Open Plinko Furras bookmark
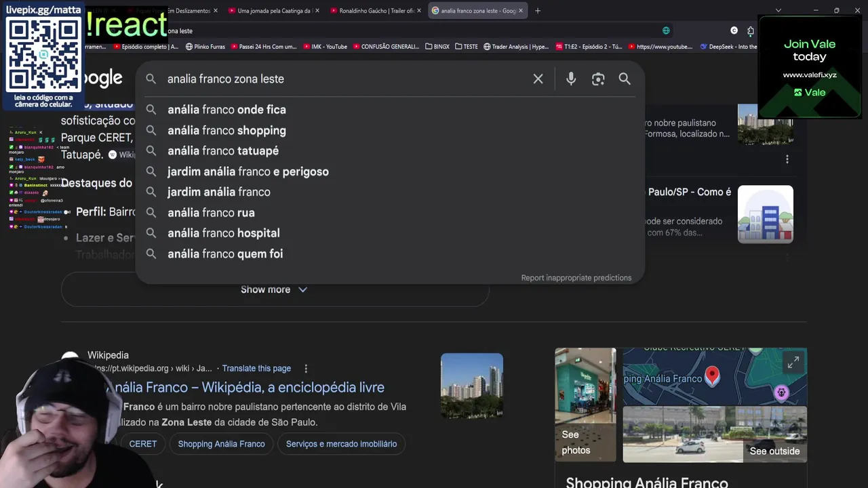868x488 pixels. 205,47
